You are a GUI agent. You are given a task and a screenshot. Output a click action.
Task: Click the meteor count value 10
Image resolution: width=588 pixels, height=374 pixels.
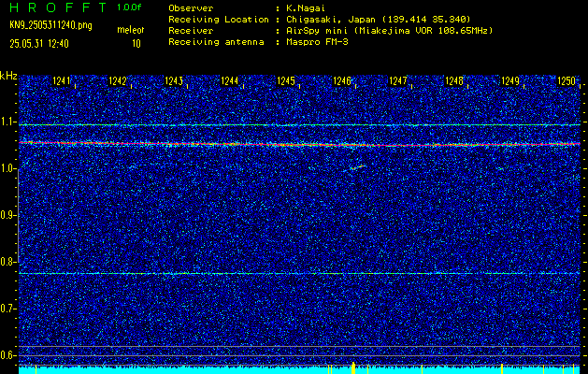pyautogui.click(x=136, y=44)
